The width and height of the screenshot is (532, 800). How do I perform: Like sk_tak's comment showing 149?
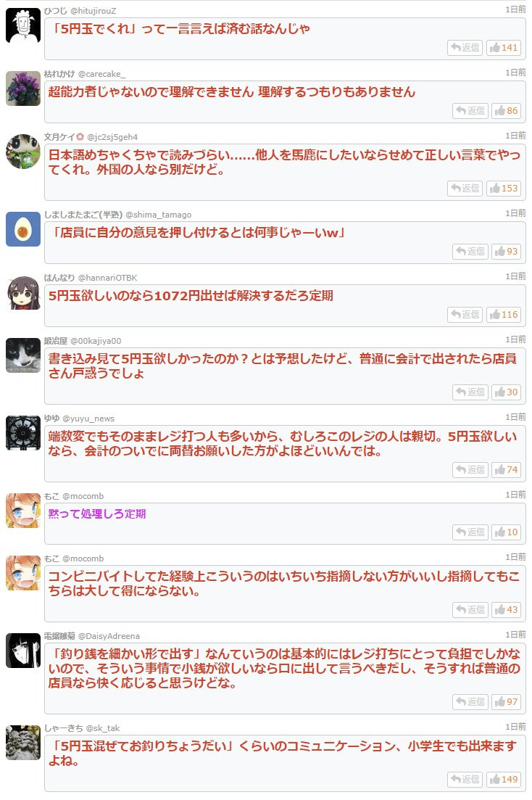(x=504, y=779)
